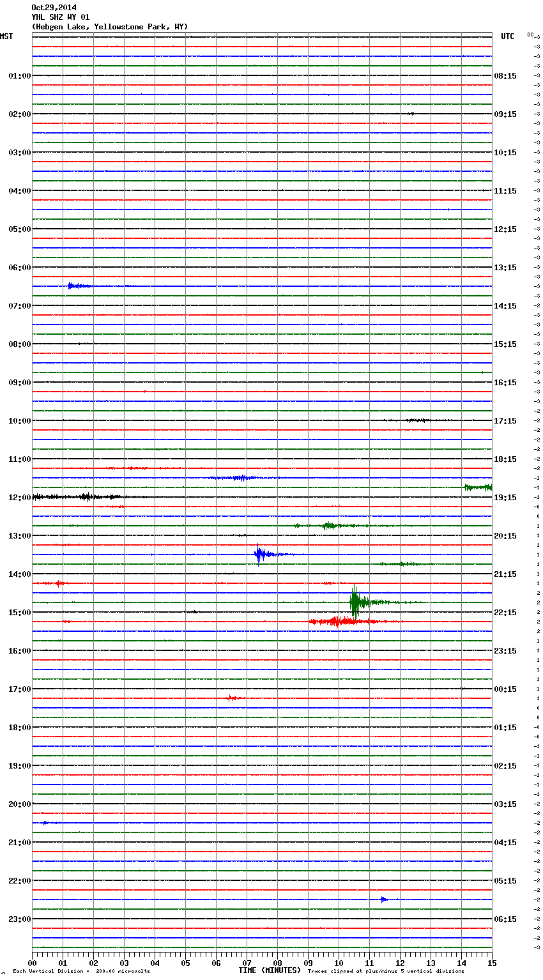Select the 20:00 MST hour label

pos(20,804)
